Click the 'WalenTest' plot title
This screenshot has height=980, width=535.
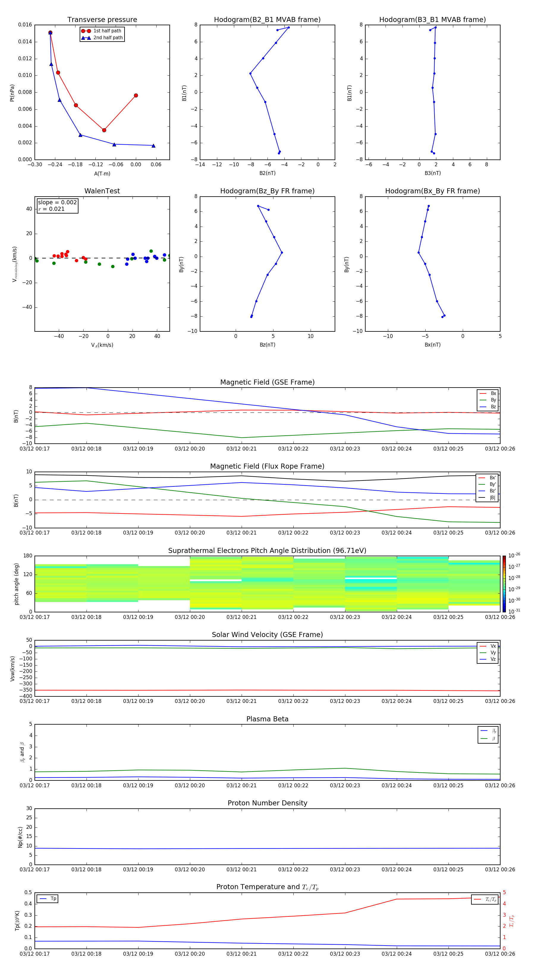tap(102, 191)
